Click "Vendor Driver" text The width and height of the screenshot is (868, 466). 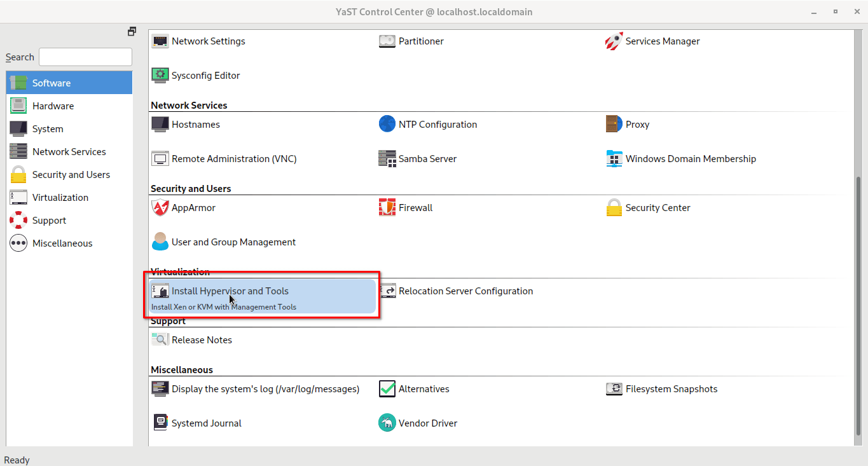428,423
